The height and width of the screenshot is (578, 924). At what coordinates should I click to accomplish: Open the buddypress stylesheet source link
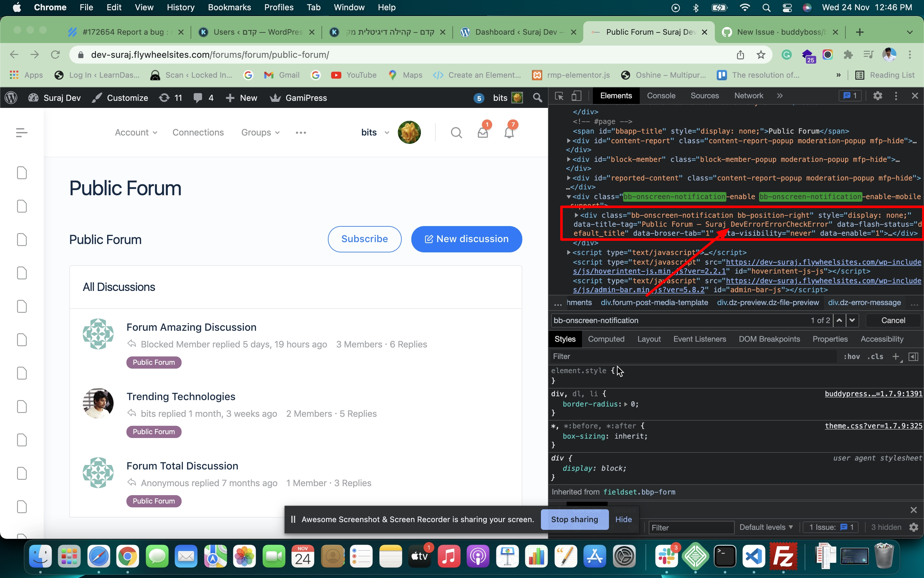(x=874, y=394)
